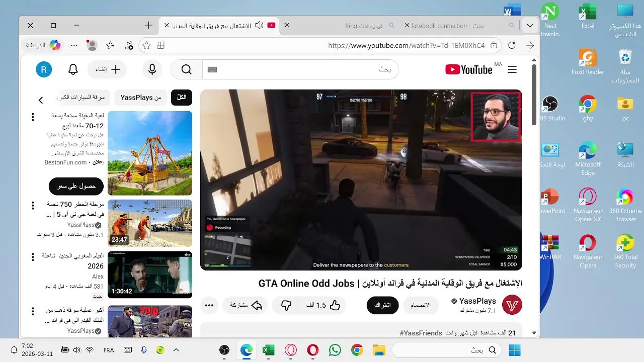Open the YouTube hamburger guide menu
The height and width of the screenshot is (362, 644).
point(512,69)
